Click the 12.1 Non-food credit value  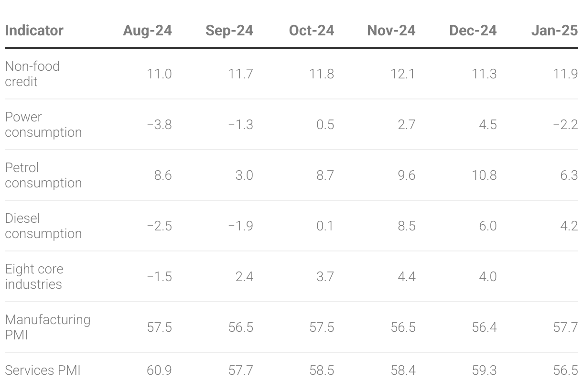[x=402, y=74]
